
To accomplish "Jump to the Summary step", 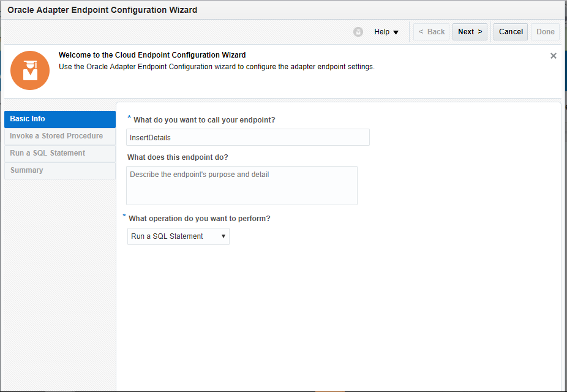I will [x=59, y=170].
